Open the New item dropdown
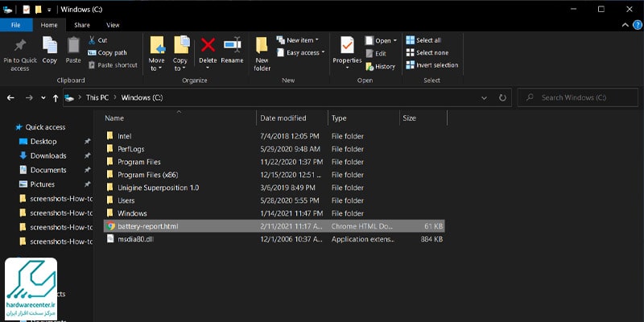Image resolution: width=644 pixels, height=322 pixels. pyautogui.click(x=298, y=39)
